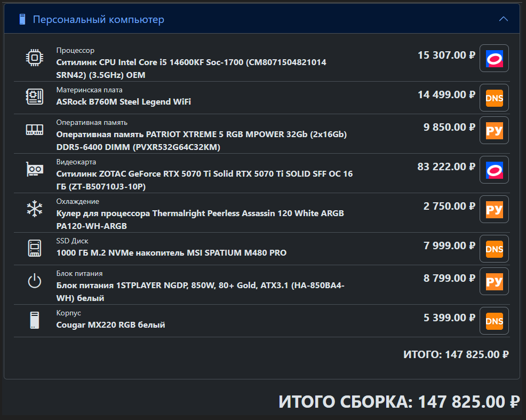The width and height of the screenshot is (526, 420).
Task: Select the Материнская плата category label
Action: pyautogui.click(x=89, y=90)
